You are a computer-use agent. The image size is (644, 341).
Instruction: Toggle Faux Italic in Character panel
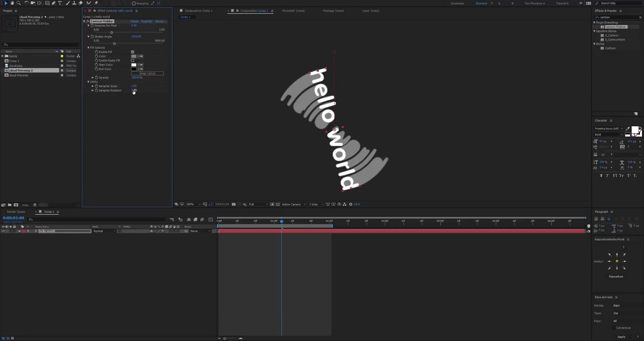click(607, 176)
